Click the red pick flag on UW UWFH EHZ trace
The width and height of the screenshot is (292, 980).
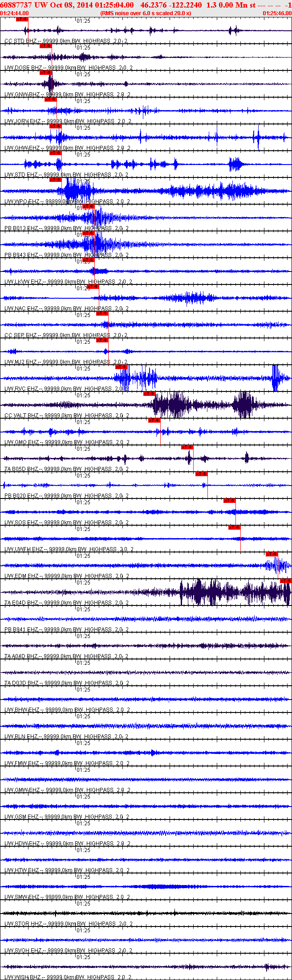point(235,527)
